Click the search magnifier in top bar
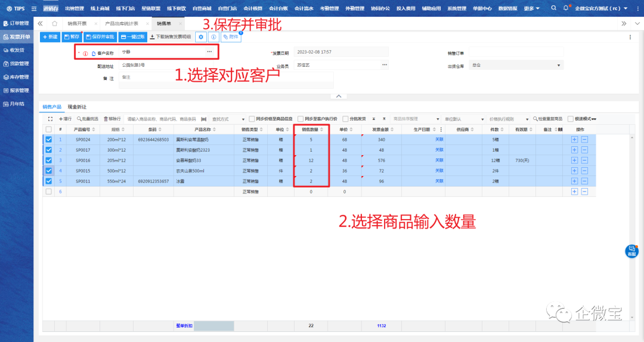 (553, 8)
